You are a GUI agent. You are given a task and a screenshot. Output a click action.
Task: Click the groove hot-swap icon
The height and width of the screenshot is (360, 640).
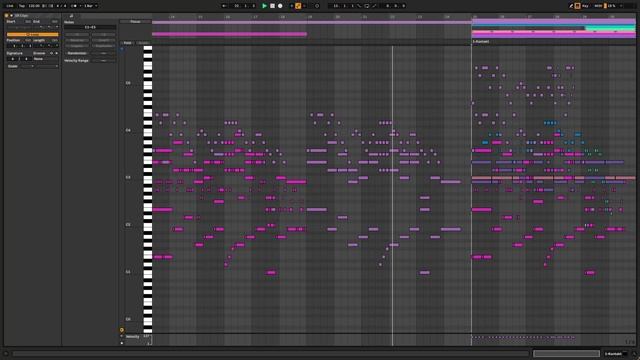point(51,53)
